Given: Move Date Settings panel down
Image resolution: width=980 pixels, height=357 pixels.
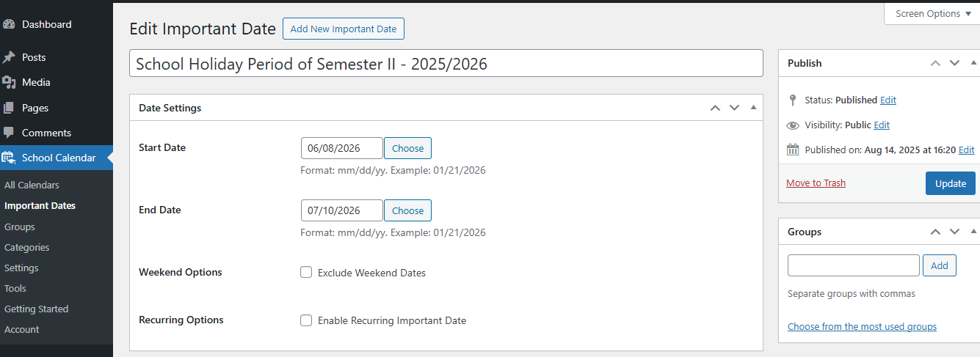Looking at the screenshot, I should point(734,108).
